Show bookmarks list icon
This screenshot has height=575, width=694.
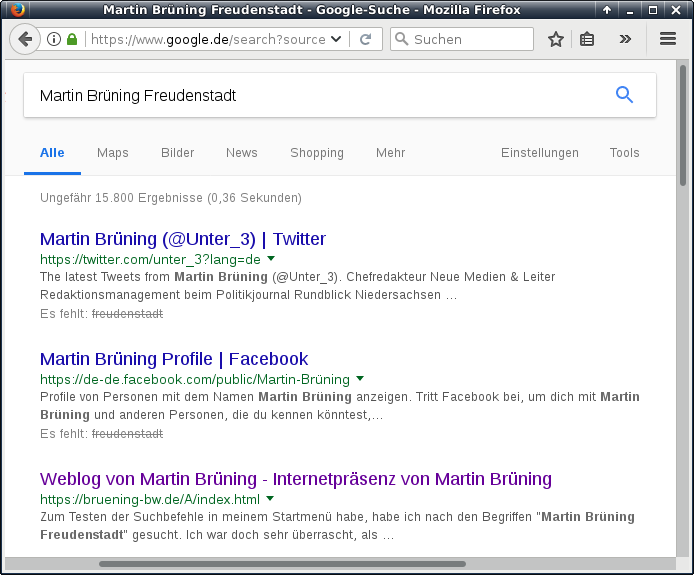click(587, 39)
